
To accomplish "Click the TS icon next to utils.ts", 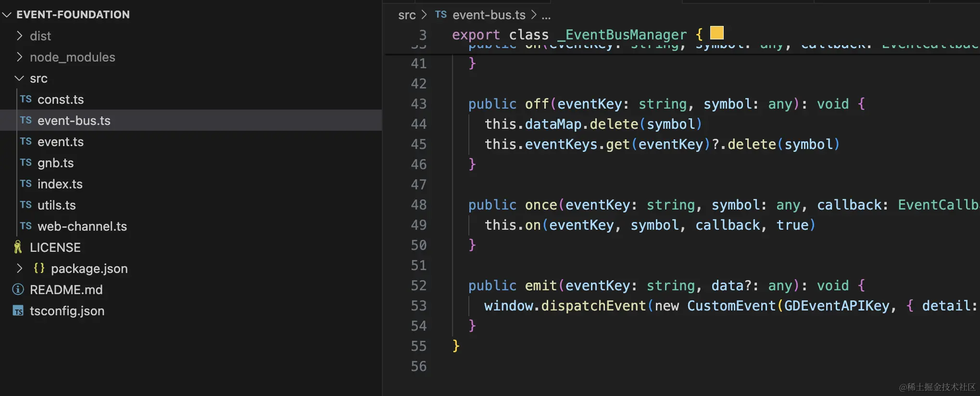I will click(x=26, y=205).
